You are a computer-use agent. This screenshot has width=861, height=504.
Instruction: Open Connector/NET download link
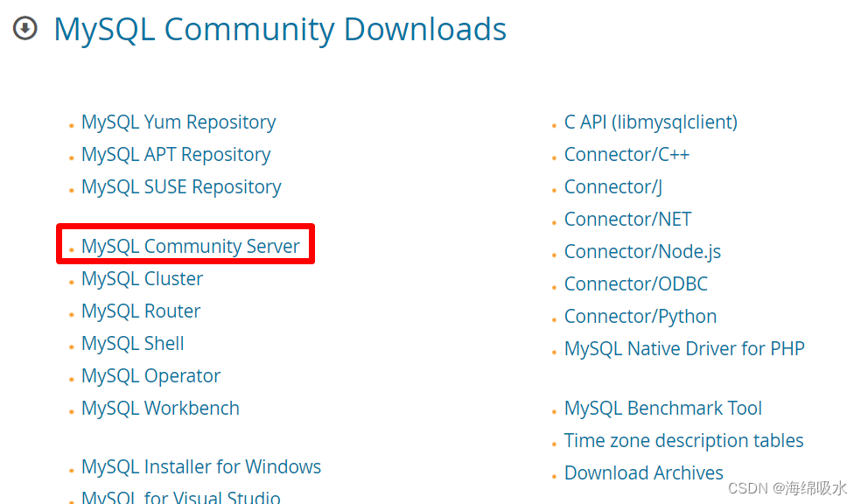[627, 220]
